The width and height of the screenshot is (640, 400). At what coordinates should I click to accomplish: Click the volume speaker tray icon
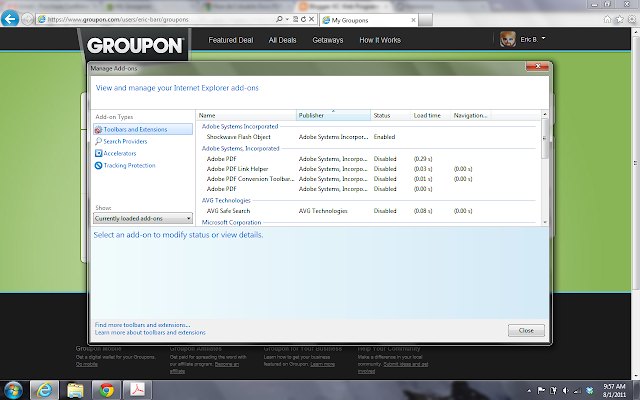click(x=565, y=391)
